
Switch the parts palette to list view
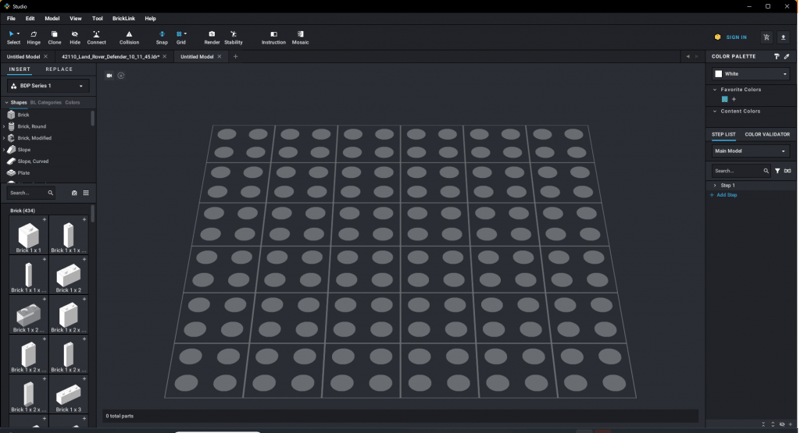coord(86,193)
